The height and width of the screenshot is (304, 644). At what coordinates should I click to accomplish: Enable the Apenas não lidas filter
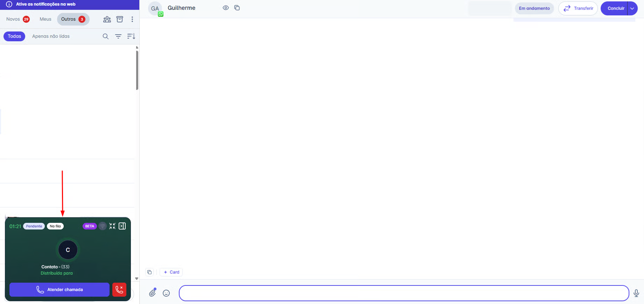(x=51, y=36)
